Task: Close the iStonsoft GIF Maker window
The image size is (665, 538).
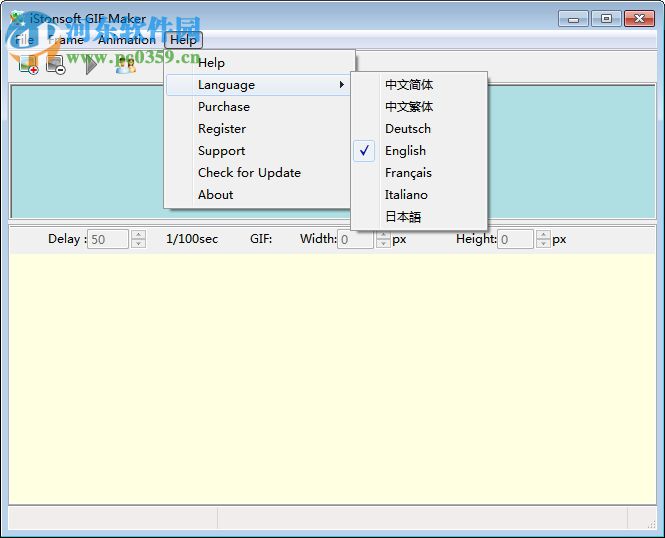Action: pyautogui.click(x=640, y=19)
